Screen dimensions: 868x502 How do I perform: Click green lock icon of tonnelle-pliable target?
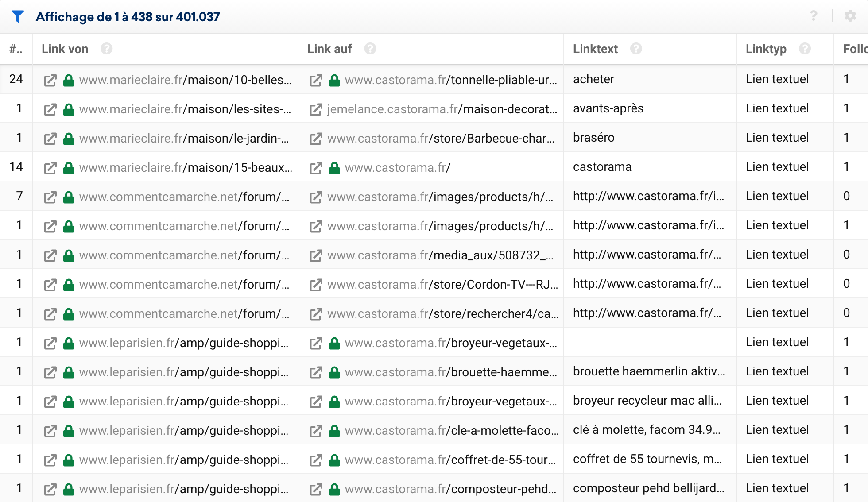coord(334,80)
